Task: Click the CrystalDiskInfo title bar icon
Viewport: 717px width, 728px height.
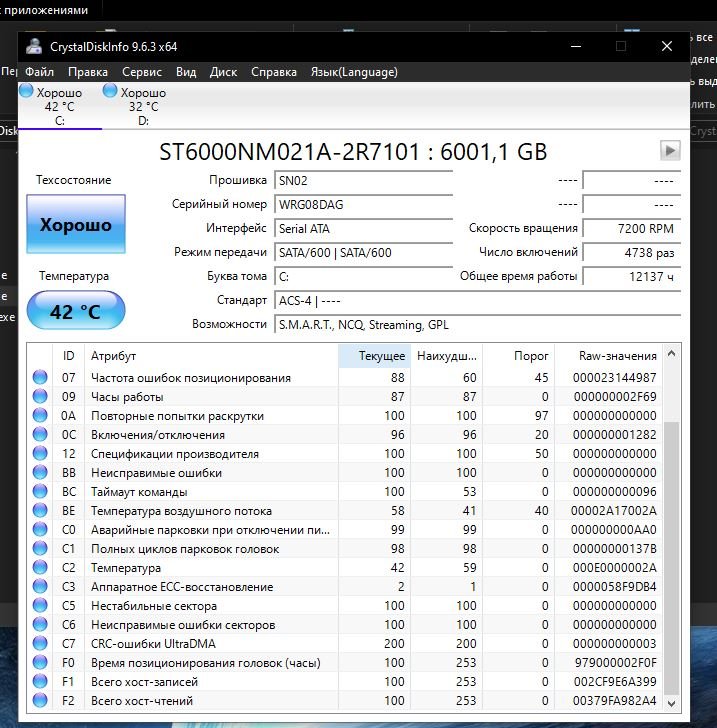Action: [x=34, y=46]
